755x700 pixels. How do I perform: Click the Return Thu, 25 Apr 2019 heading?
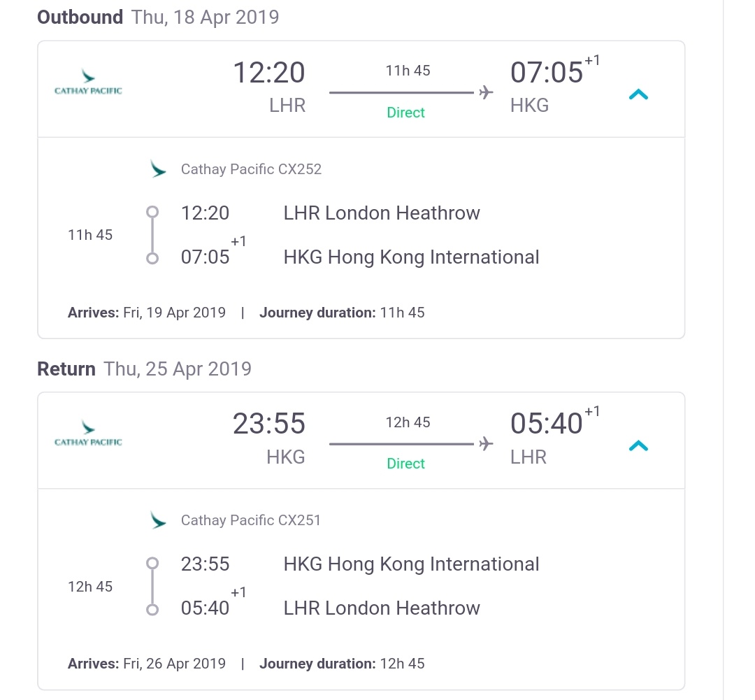(144, 369)
